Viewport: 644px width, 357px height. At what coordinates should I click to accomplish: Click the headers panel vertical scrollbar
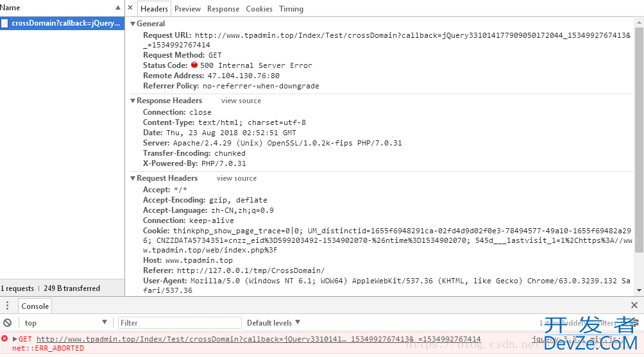(639, 140)
